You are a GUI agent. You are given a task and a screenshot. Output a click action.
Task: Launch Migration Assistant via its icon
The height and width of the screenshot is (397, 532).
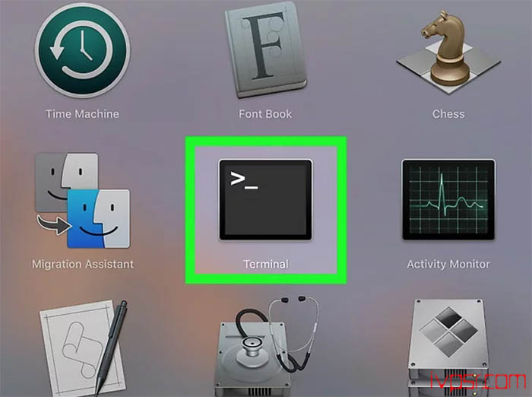(82, 200)
